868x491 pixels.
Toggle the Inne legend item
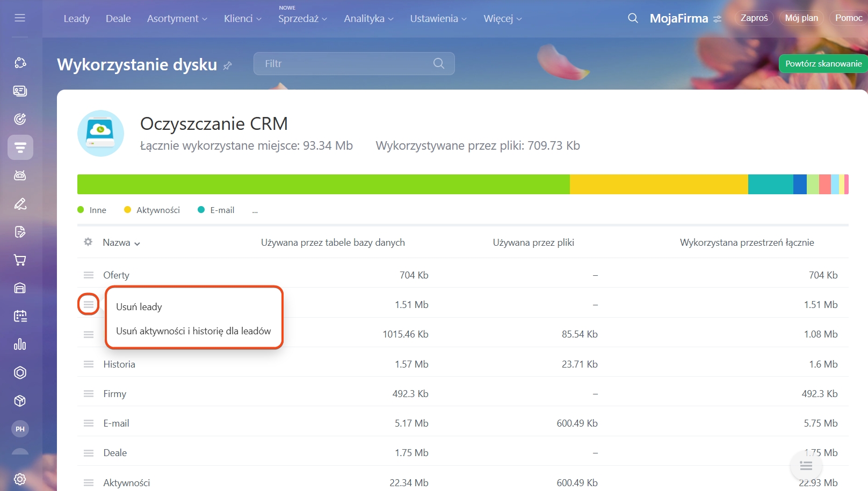tap(92, 210)
